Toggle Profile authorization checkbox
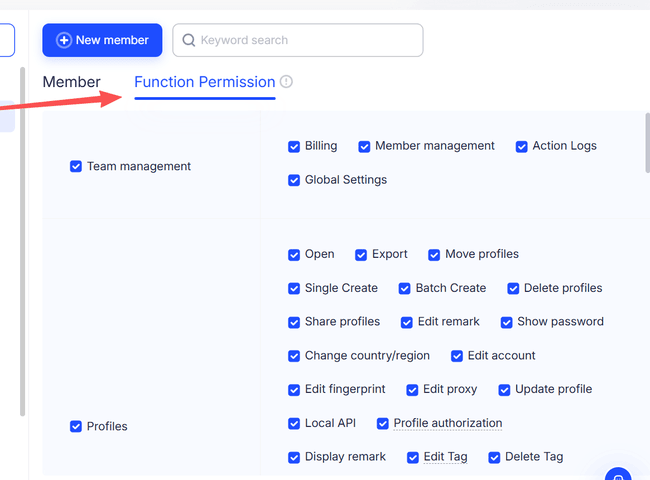 click(x=383, y=424)
